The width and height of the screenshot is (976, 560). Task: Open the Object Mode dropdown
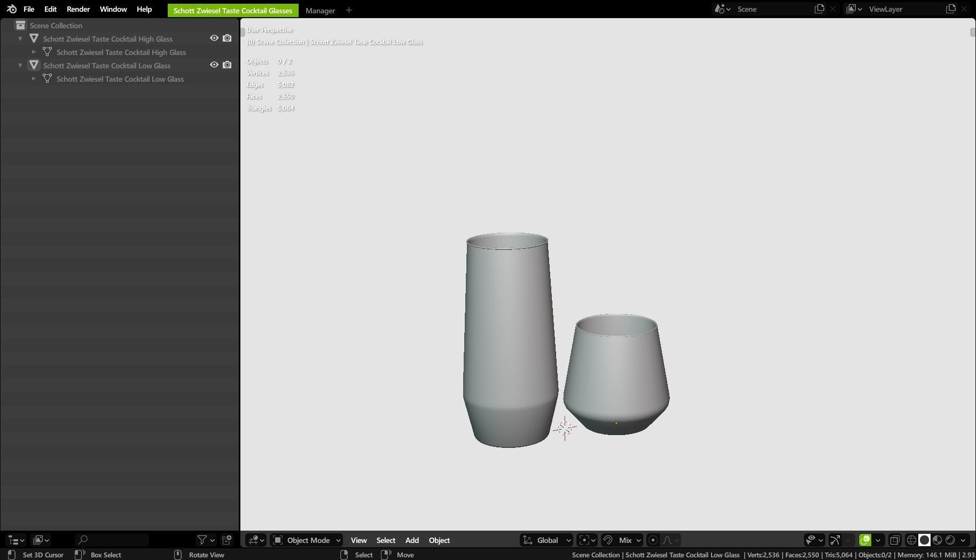(306, 540)
